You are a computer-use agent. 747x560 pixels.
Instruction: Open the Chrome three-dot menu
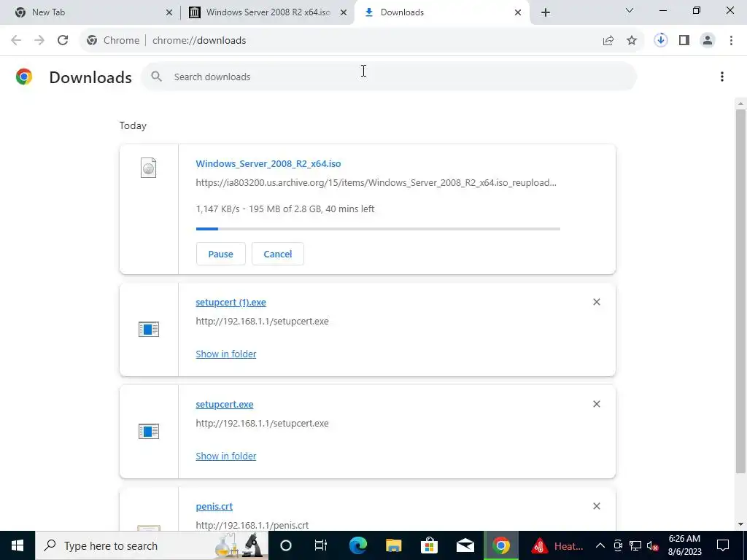click(x=731, y=41)
